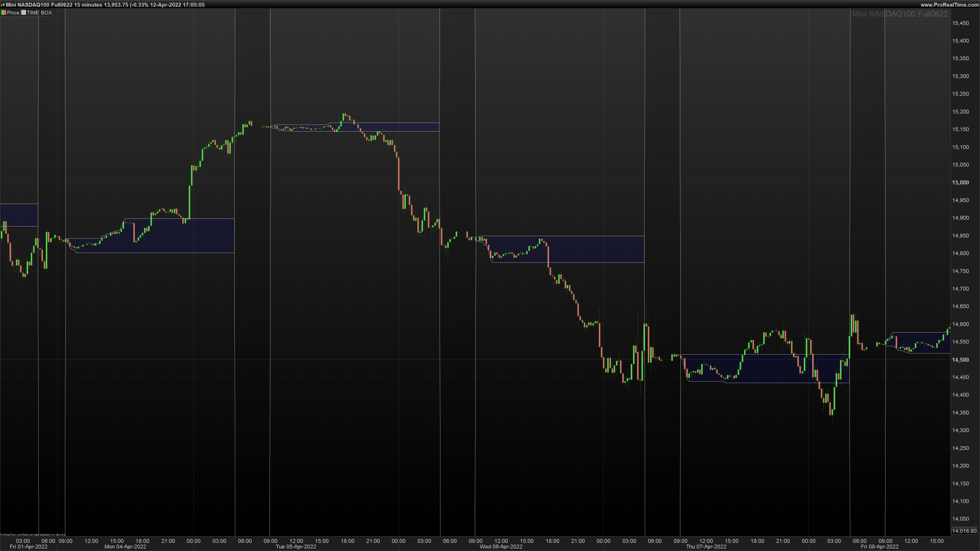Select the Mon 04-Apr-2022 date label
Viewport: 980px width, 551px height.
coord(125,547)
